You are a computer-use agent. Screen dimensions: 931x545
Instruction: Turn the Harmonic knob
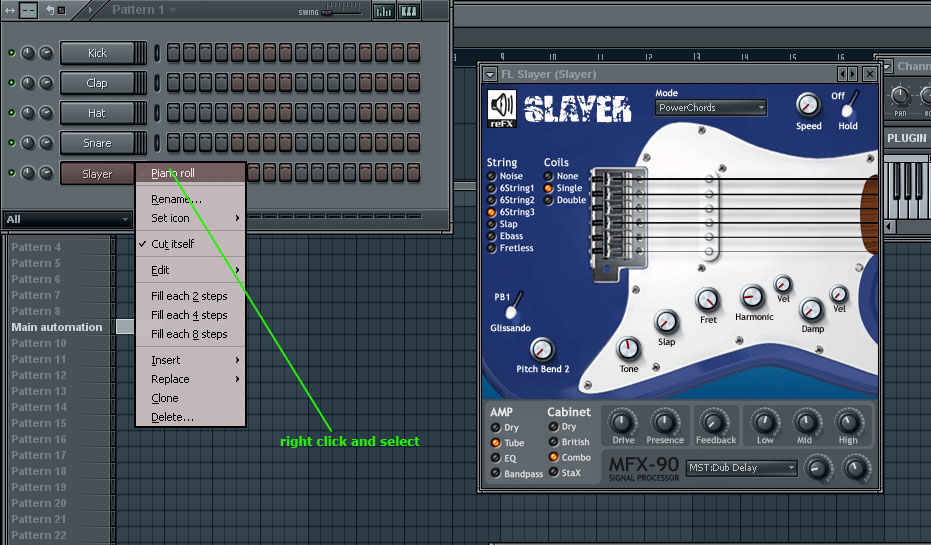click(752, 296)
